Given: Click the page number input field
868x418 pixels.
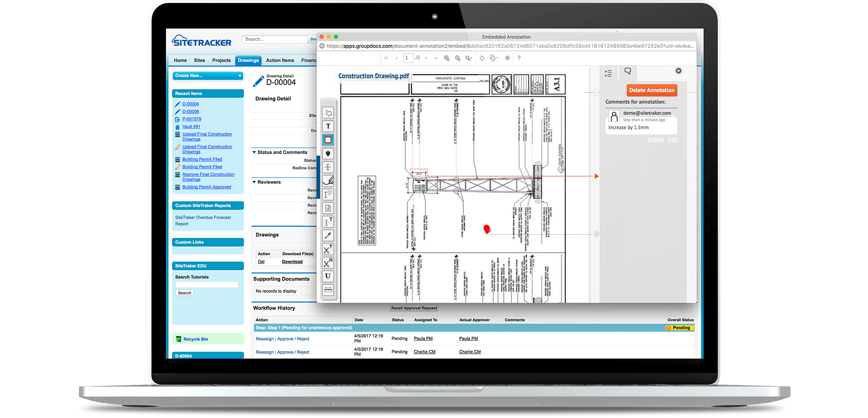Looking at the screenshot, I should tap(408, 58).
